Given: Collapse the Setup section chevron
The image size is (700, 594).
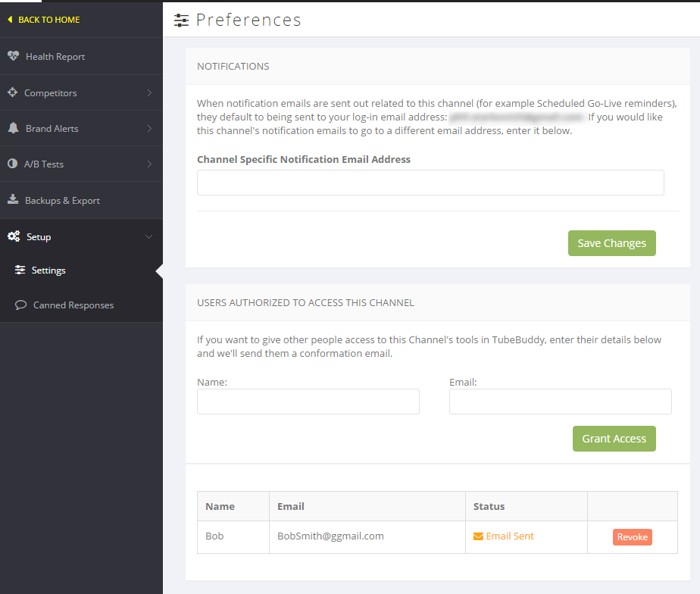Looking at the screenshot, I should [x=149, y=237].
